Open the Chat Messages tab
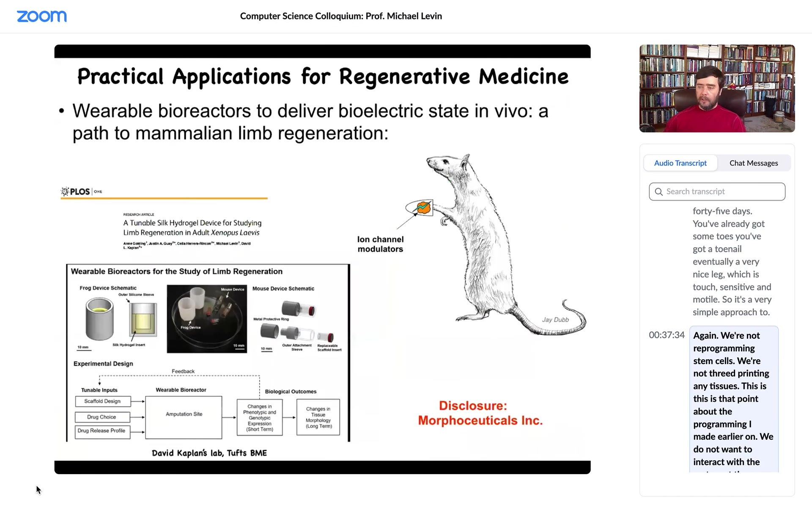The image size is (812, 508). point(753,163)
